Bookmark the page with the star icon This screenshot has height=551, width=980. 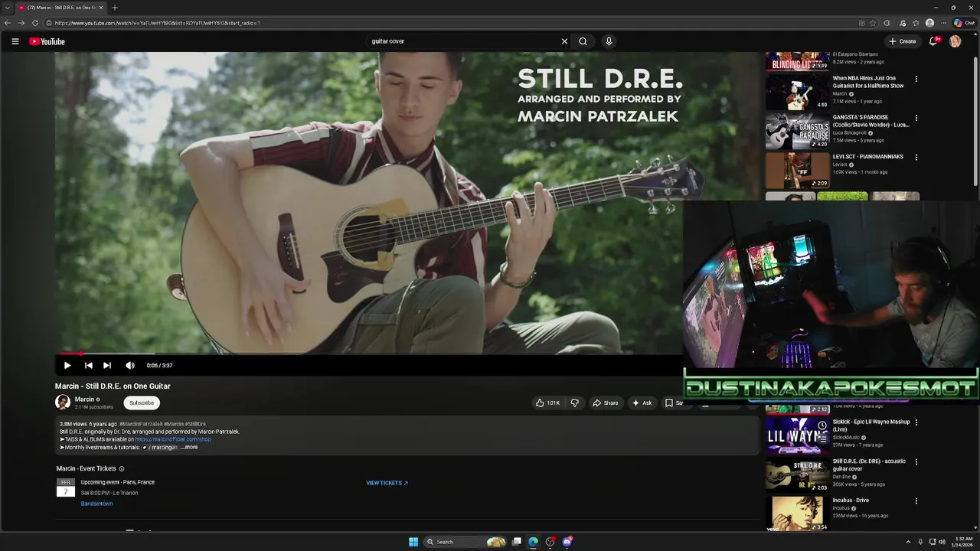873,23
